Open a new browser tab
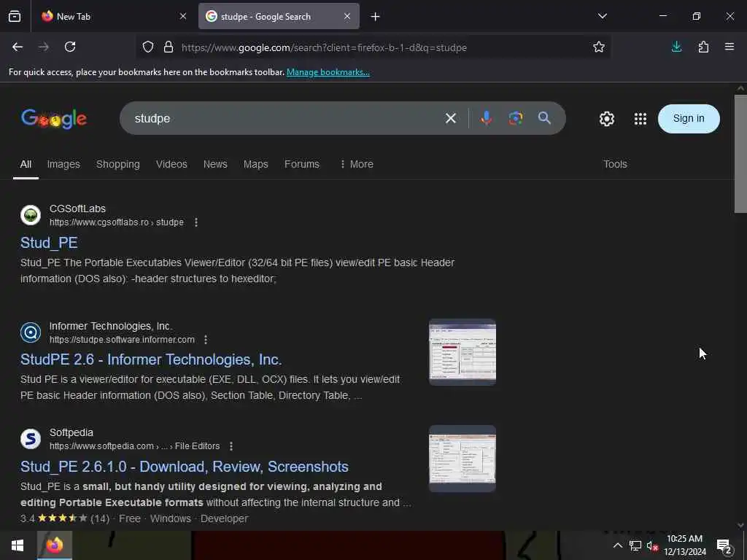The width and height of the screenshot is (747, 560). point(376,17)
